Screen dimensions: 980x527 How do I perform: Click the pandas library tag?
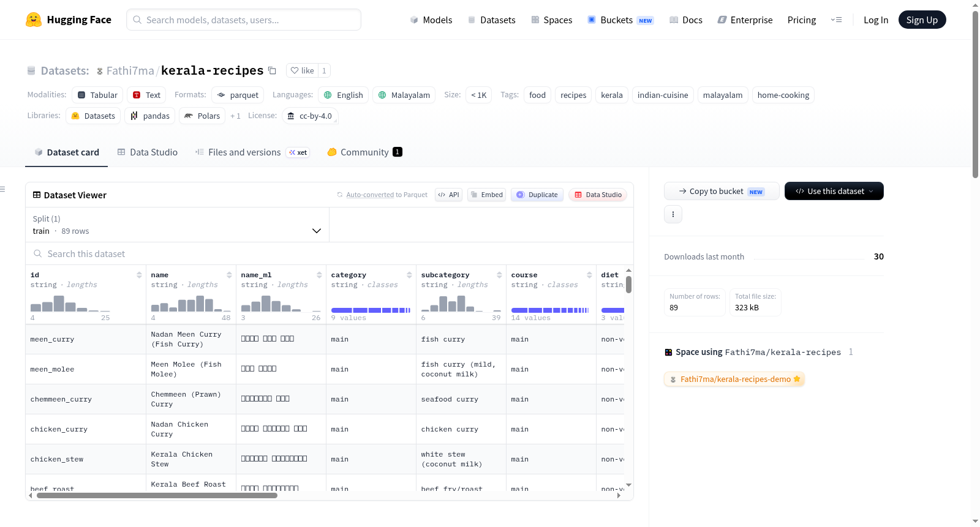(149, 116)
